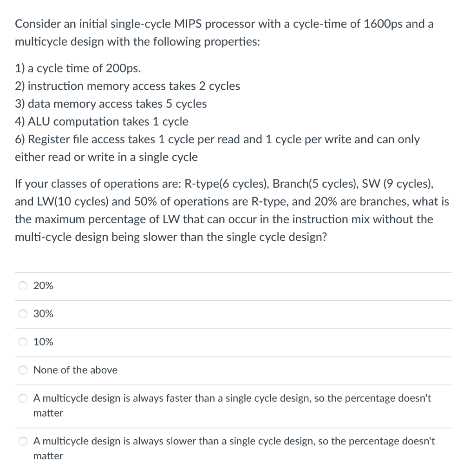Click the radio button for the last answer
Image resolution: width=463 pixels, height=476 pixels.
22,441
